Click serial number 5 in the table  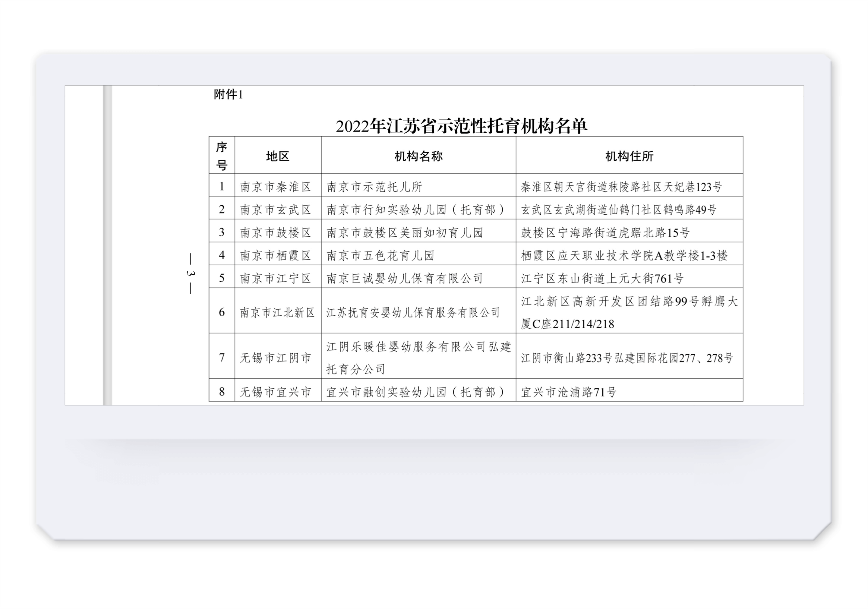click(x=222, y=278)
